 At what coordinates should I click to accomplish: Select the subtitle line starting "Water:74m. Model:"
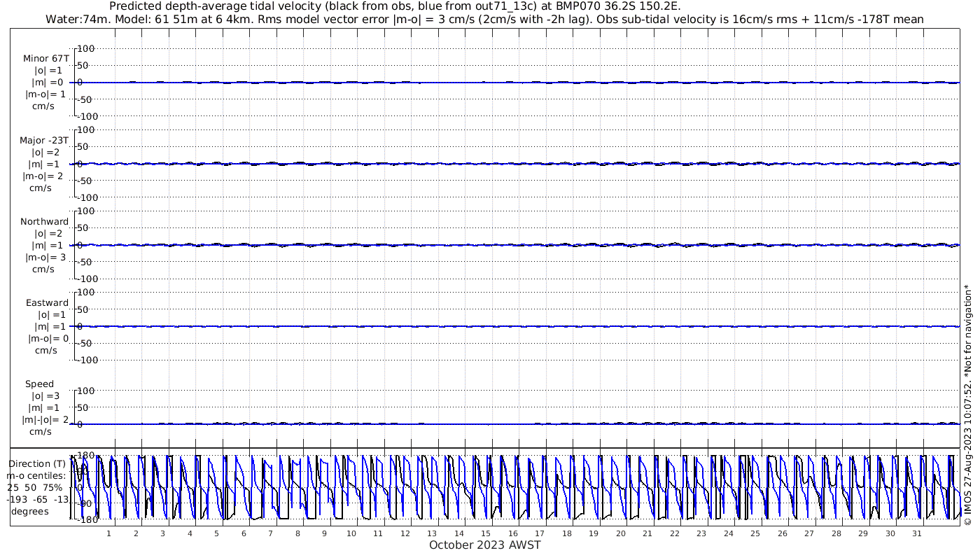point(484,20)
